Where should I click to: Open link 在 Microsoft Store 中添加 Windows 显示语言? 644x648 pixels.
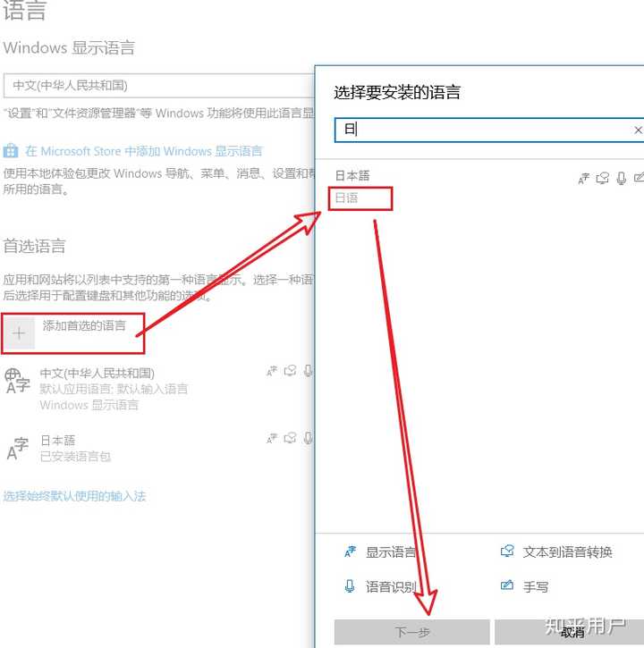pos(143,151)
